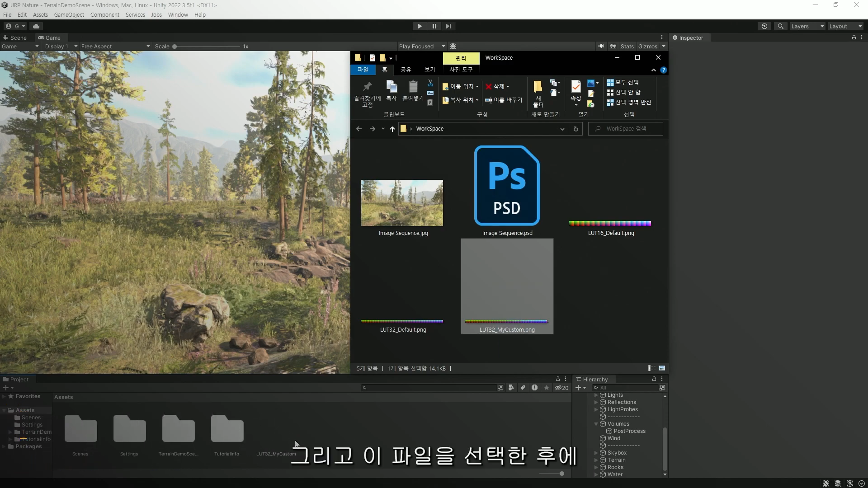
Task: Click the 이름 바꾸기 (rename) button
Action: [504, 100]
